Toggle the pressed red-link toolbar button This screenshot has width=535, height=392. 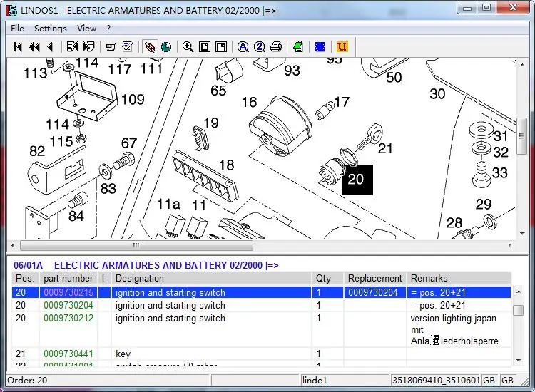click(150, 47)
